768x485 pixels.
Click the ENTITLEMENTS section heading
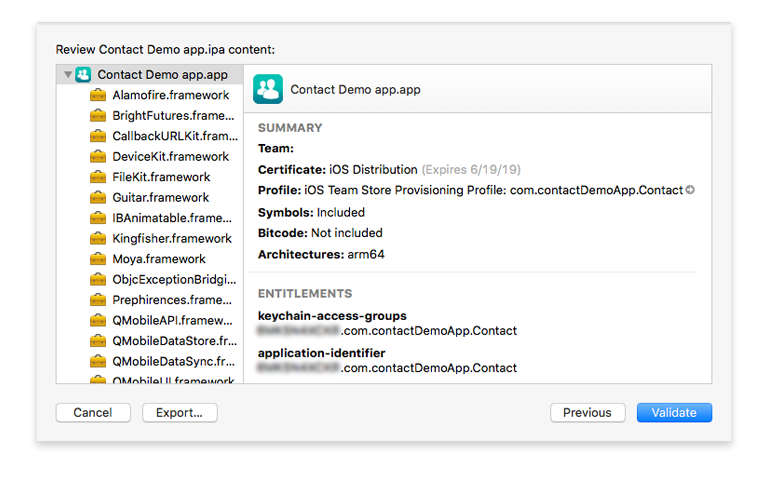coord(305,293)
